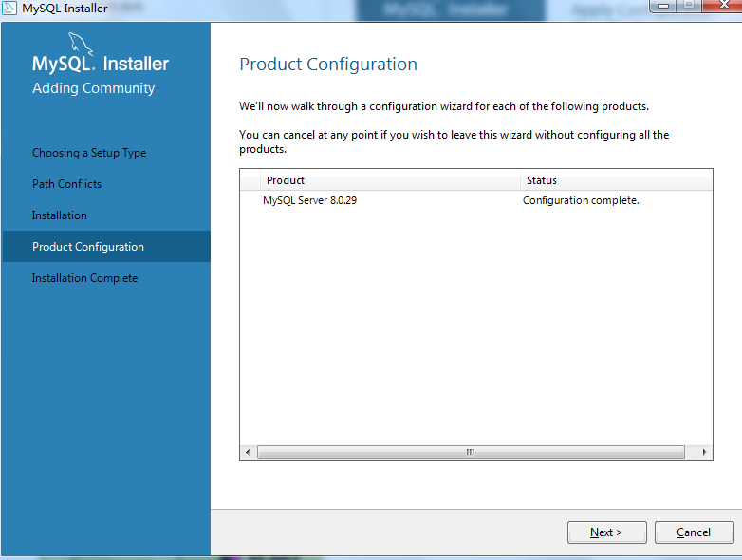Click the Configuration complete. status cell
Screen dimensions: 742x560
(581, 200)
